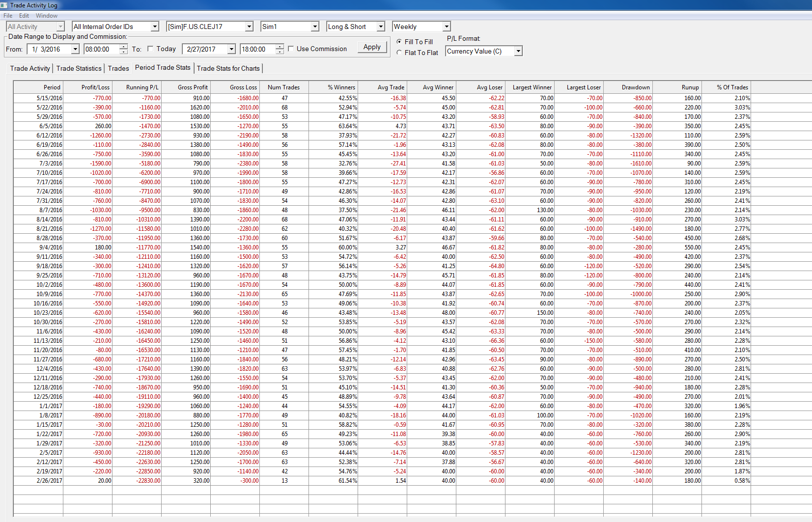812x522 pixels.
Task: Select the Flat To Flat radio button
Action: click(399, 53)
